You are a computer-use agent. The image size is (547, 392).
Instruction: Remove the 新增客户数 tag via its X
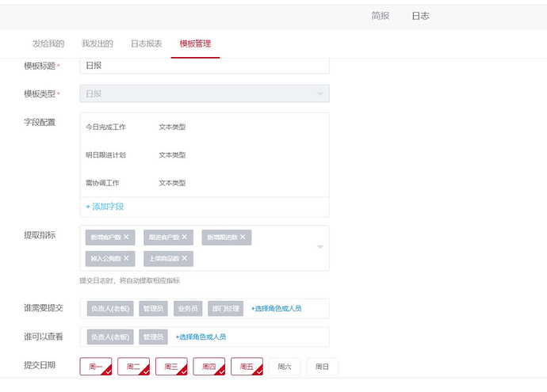pyautogui.click(x=126, y=237)
